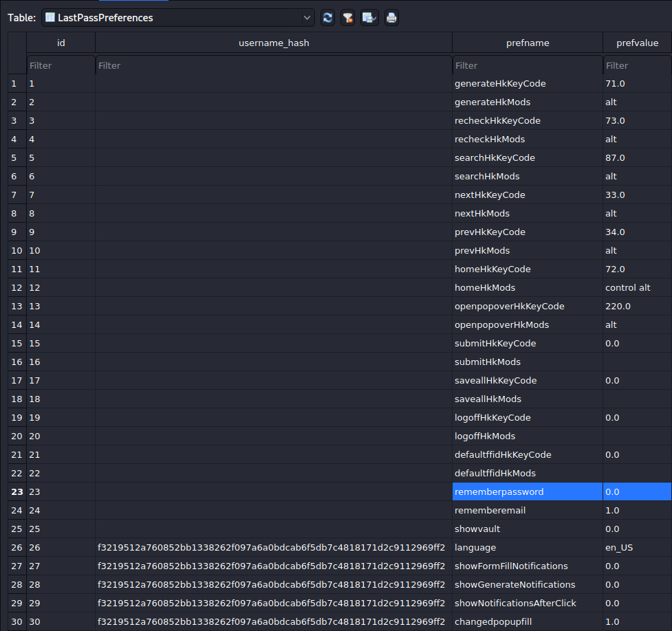The image size is (672, 631).
Task: Click the id column filter field
Action: click(60, 65)
